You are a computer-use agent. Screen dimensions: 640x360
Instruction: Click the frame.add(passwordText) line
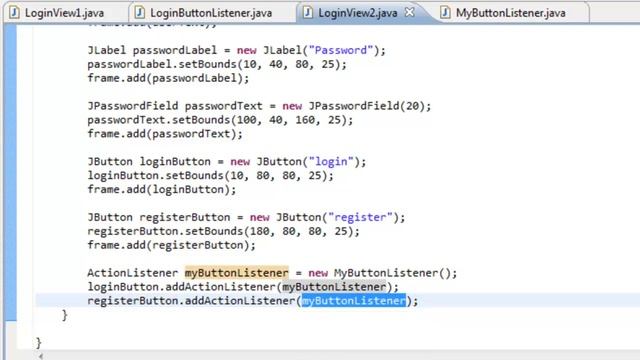(x=164, y=134)
